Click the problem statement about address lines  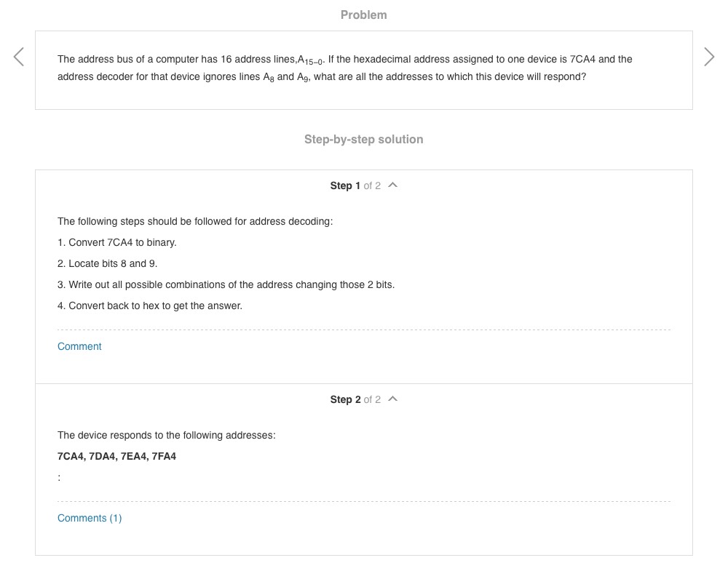[x=344, y=68]
